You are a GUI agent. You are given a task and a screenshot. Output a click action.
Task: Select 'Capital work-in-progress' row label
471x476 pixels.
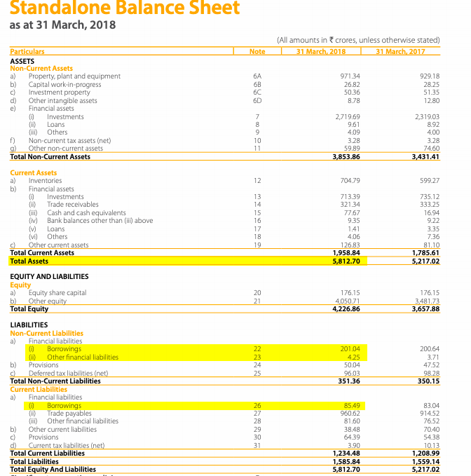coord(64,84)
